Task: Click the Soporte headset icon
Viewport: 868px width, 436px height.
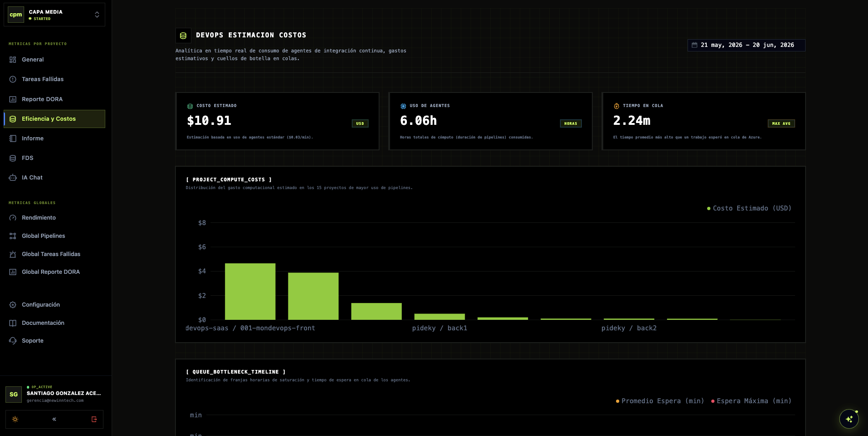Action: (x=13, y=341)
